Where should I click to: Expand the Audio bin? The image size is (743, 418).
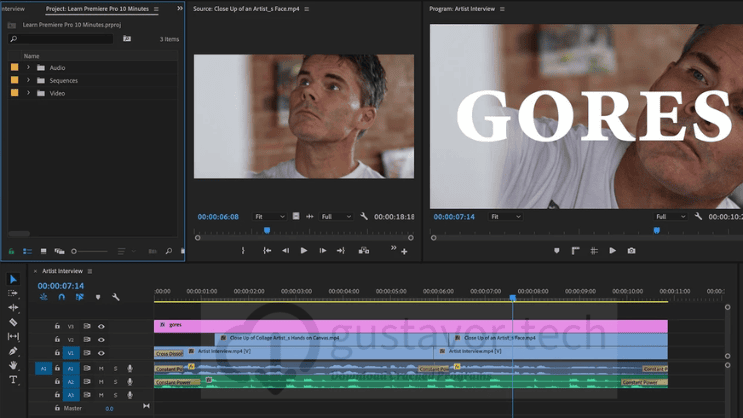[x=28, y=67]
